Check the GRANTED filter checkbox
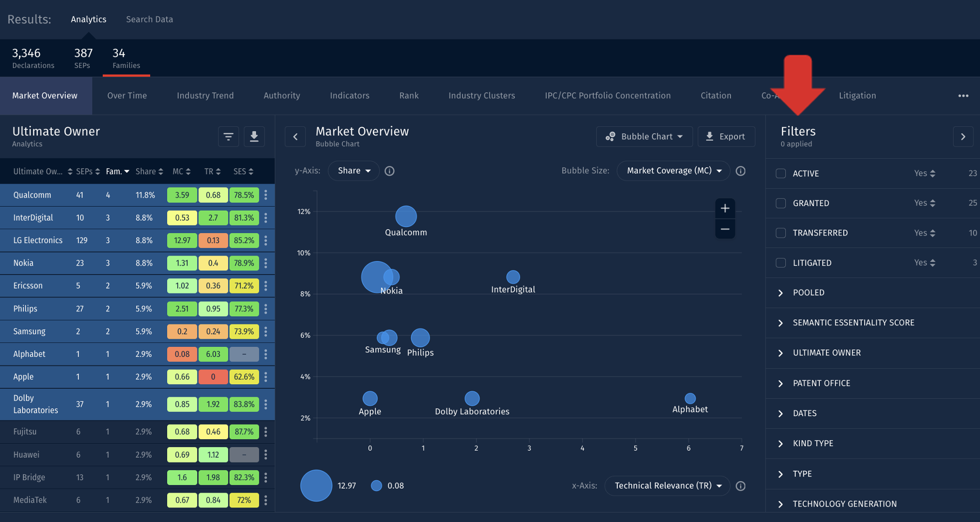 pos(781,203)
